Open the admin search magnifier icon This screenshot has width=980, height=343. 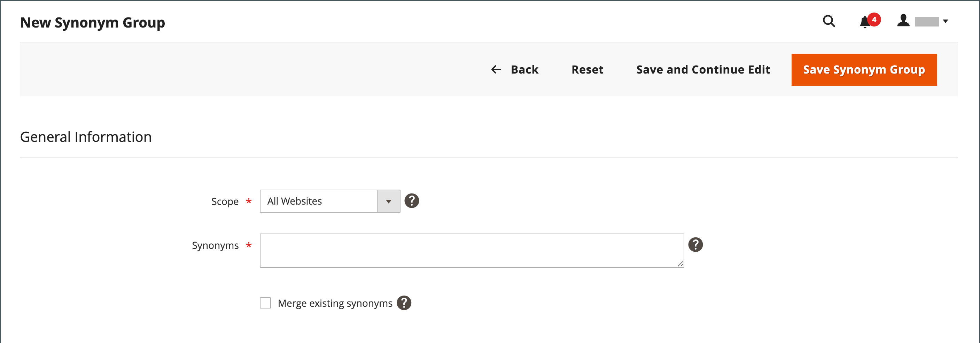point(829,21)
